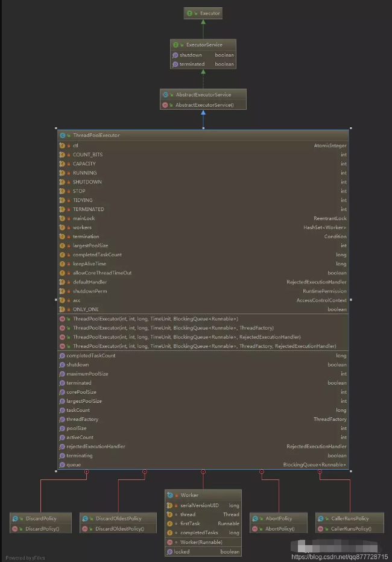Click the interface icon on the Executor node
This screenshot has height=562, width=392.
click(x=189, y=13)
